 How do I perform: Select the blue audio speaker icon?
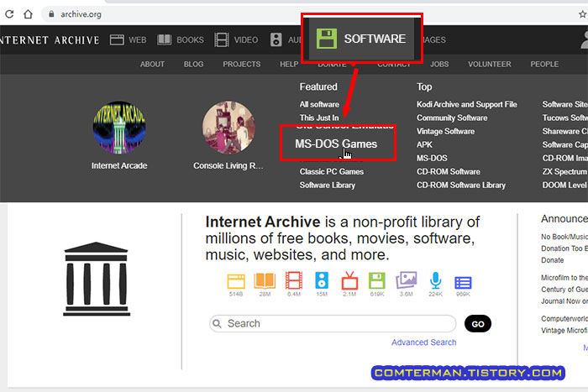[x=322, y=280]
